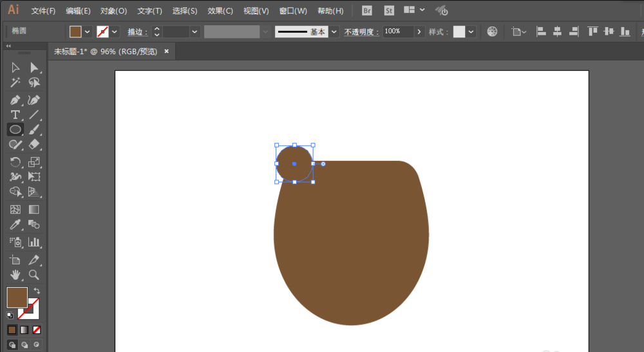Select the Zoom magnifier tool
This screenshot has height=352, width=644.
34,275
